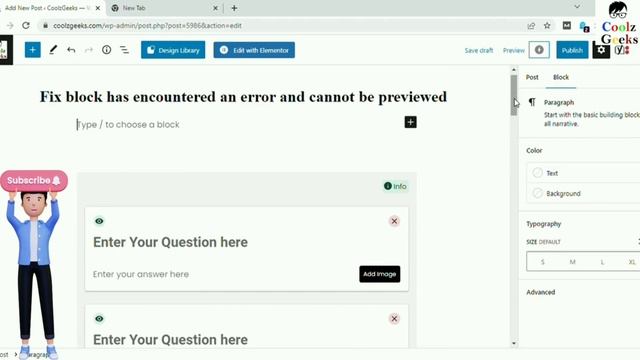Click Save draft link
Image resolution: width=640 pixels, height=360 pixels.
(x=479, y=50)
